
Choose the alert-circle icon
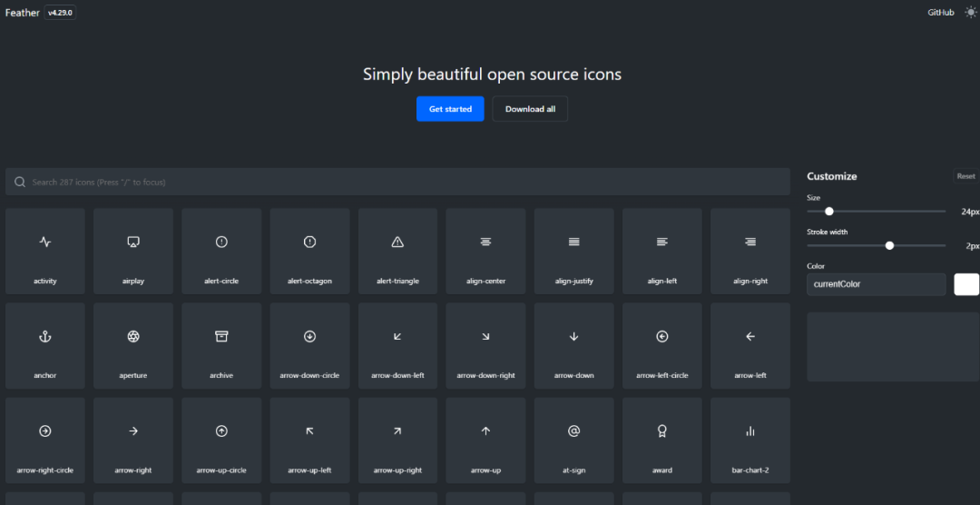pyautogui.click(x=221, y=251)
